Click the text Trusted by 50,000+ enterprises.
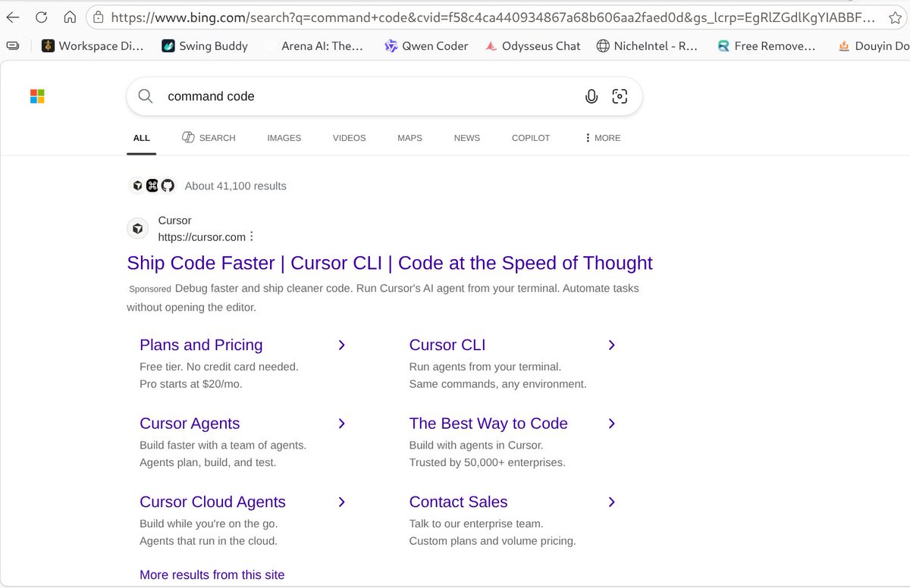Image resolution: width=910 pixels, height=588 pixels. pos(487,462)
